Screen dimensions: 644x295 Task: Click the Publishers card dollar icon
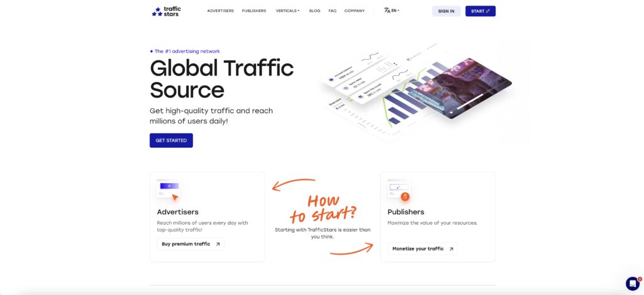pos(405,196)
